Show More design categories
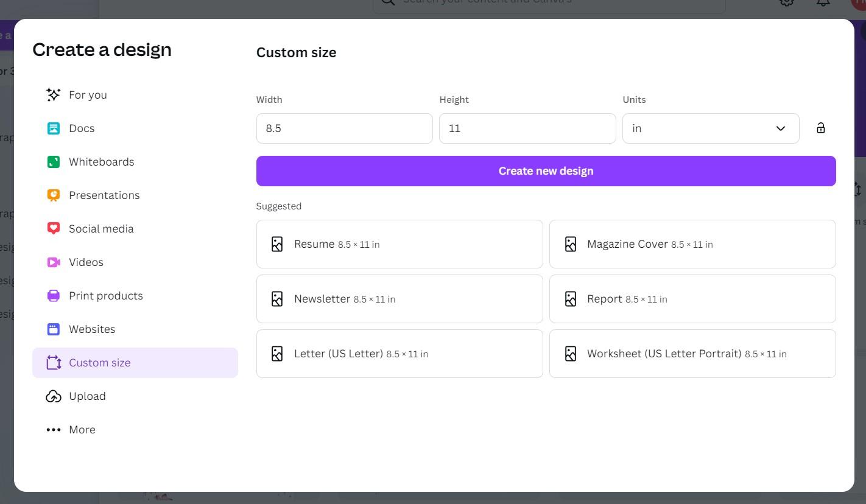866x504 pixels. coord(135,430)
